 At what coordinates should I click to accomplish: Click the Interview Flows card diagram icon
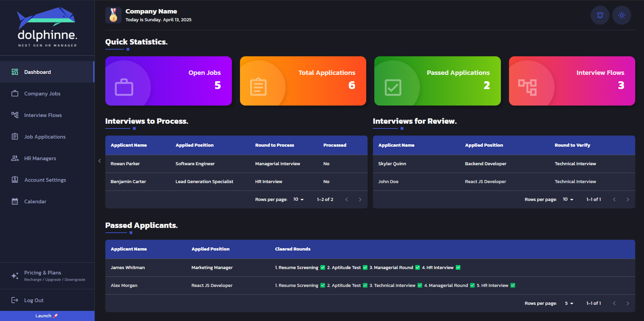click(x=527, y=87)
